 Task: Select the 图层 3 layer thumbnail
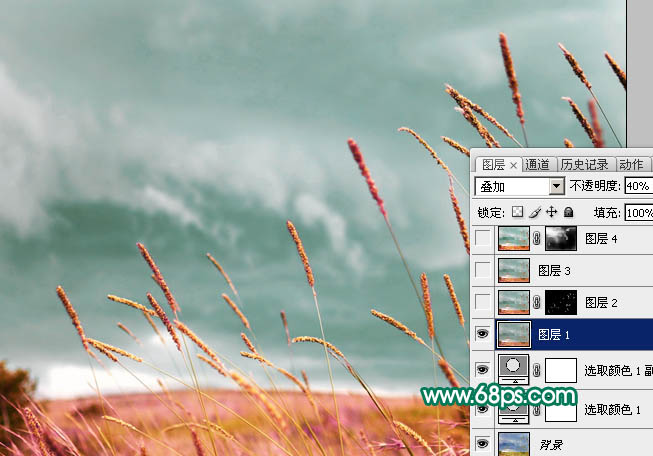tap(514, 271)
